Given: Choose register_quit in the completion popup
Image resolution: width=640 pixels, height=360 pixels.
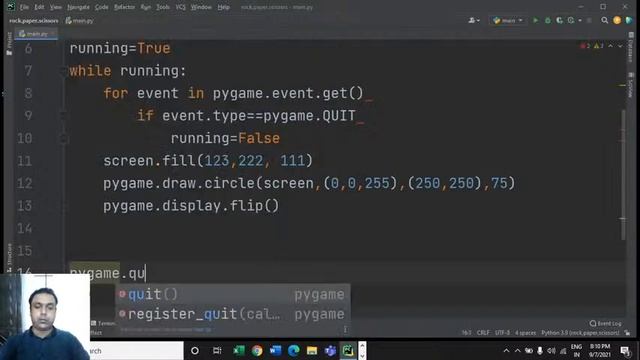Looking at the screenshot, I should 233,314.
